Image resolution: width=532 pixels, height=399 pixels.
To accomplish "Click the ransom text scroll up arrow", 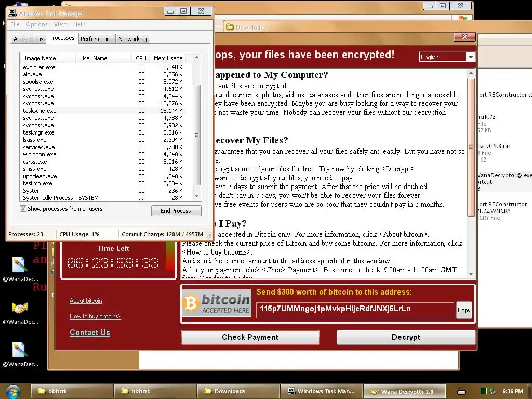I will point(471,73).
